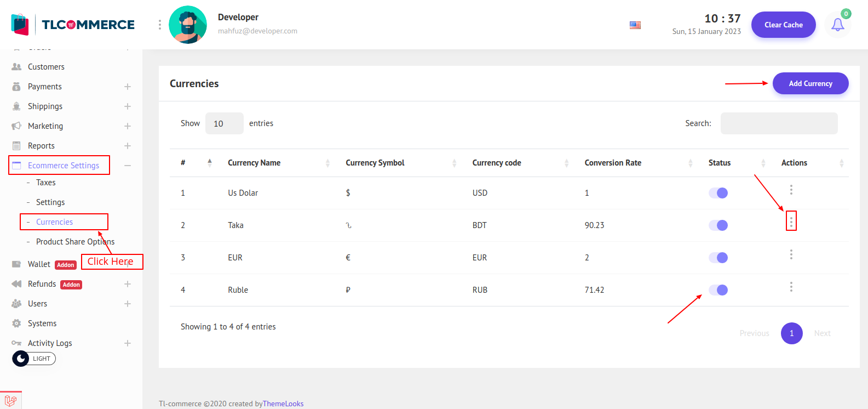The image size is (868, 409).
Task: Click the Developer profile avatar
Action: click(x=188, y=25)
